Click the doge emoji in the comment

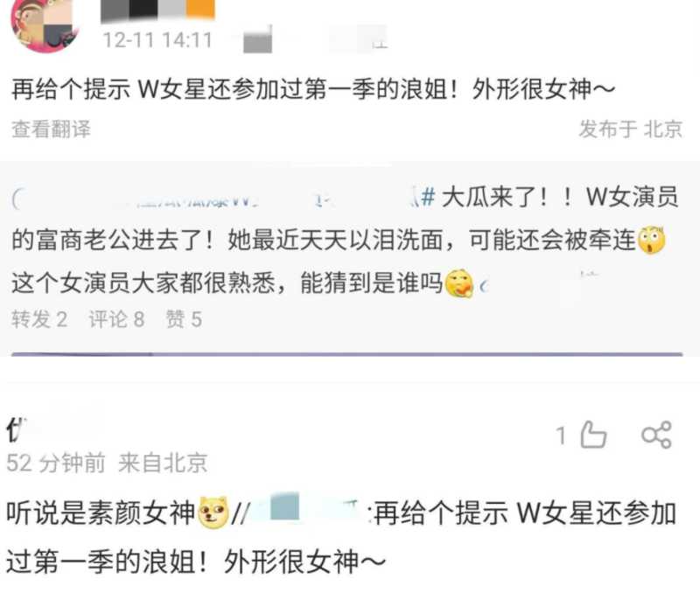(213, 513)
